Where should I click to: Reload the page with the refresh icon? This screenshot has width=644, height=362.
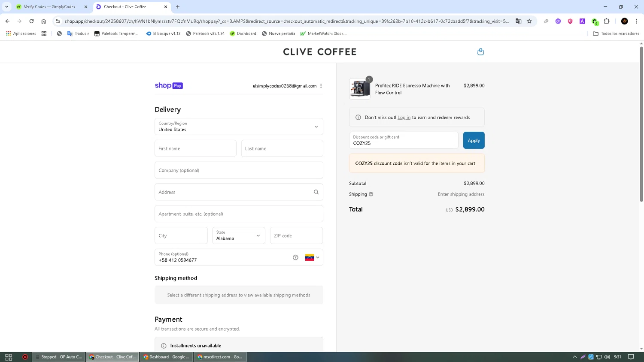(x=31, y=21)
